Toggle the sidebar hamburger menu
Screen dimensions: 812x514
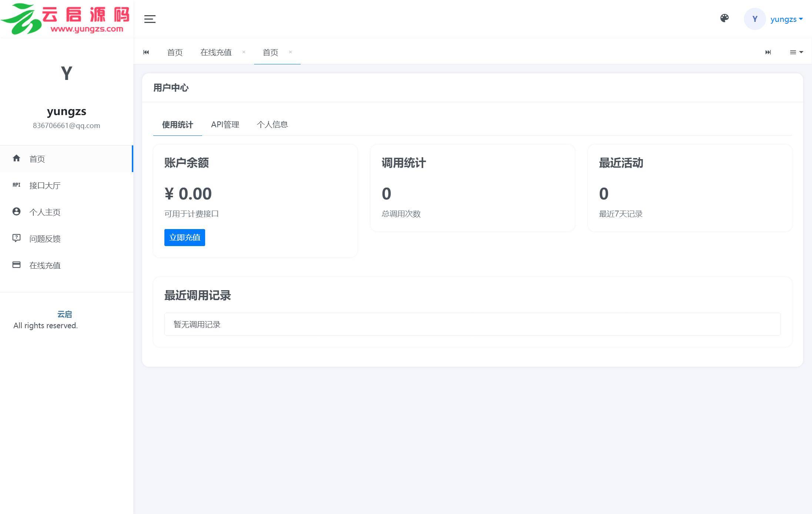[150, 19]
